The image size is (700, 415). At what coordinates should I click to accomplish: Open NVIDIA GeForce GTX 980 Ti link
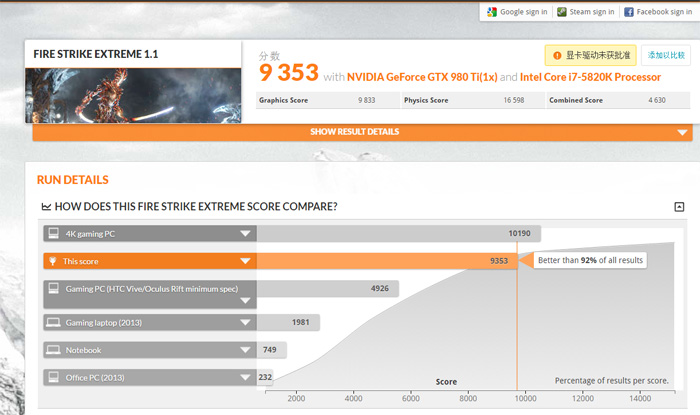[x=422, y=77]
